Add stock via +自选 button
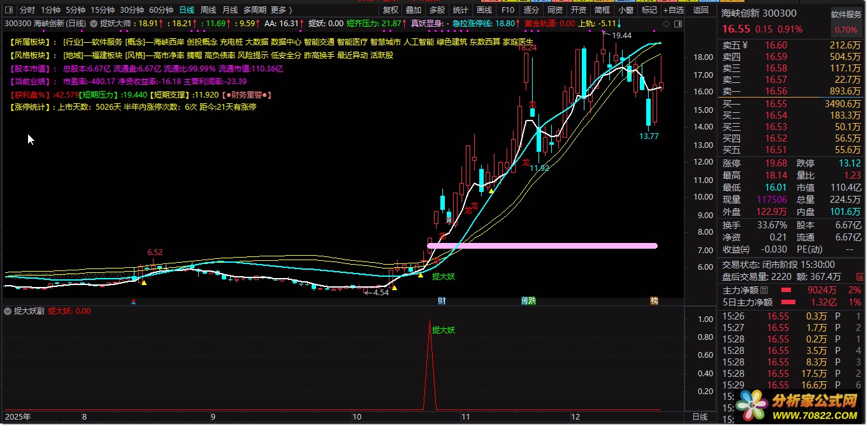This screenshot has height=426, width=868. pos(674,10)
